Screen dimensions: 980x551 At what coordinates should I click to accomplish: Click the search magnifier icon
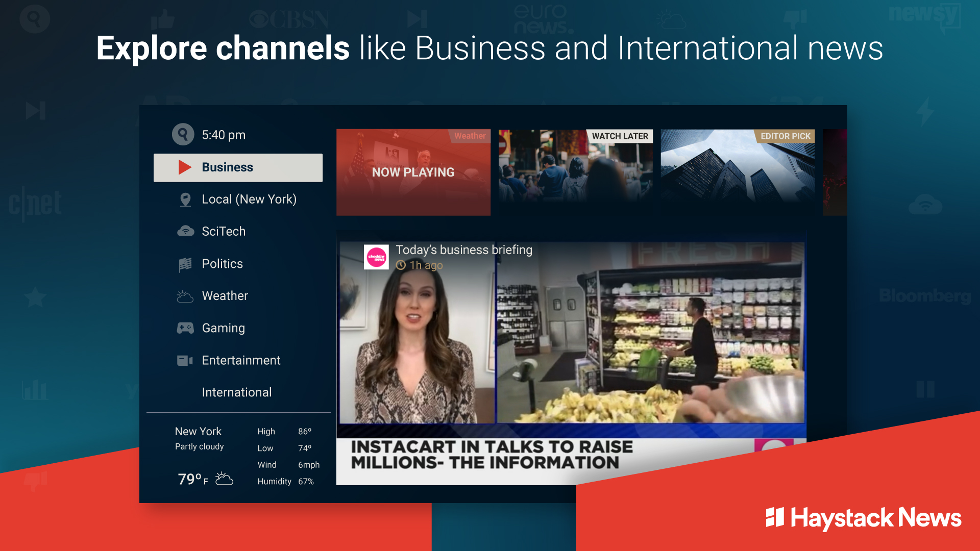point(183,135)
